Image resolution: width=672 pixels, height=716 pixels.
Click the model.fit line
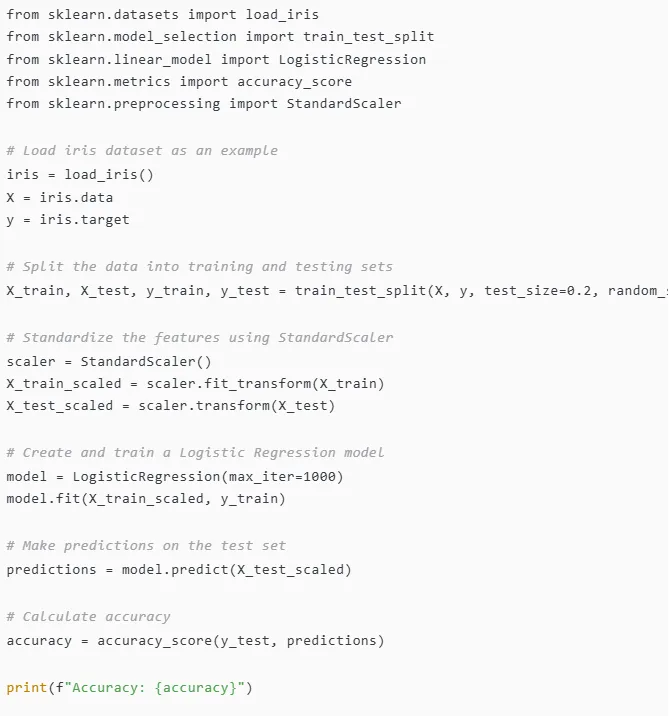point(146,499)
